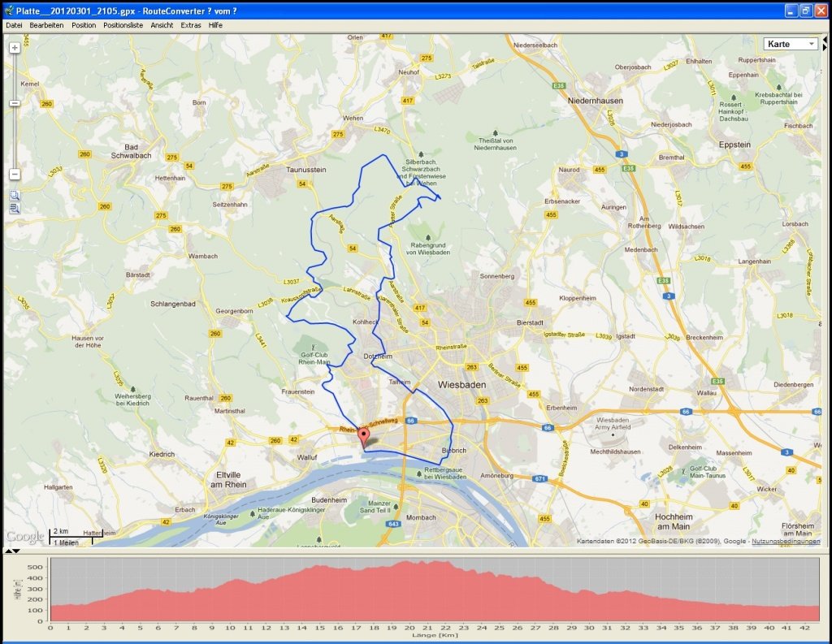Click the Schlangenbad label

coord(173,304)
